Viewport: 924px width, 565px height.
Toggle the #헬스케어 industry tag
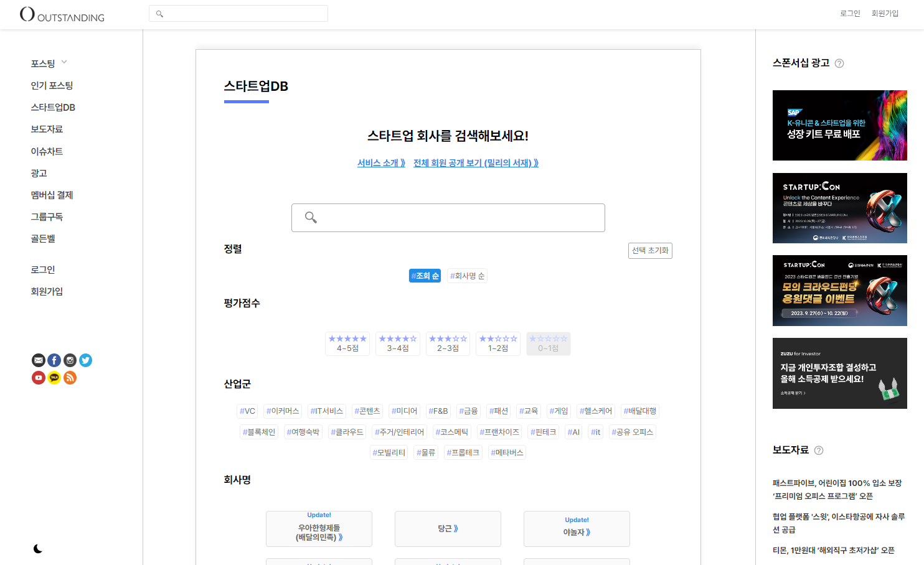pos(596,411)
